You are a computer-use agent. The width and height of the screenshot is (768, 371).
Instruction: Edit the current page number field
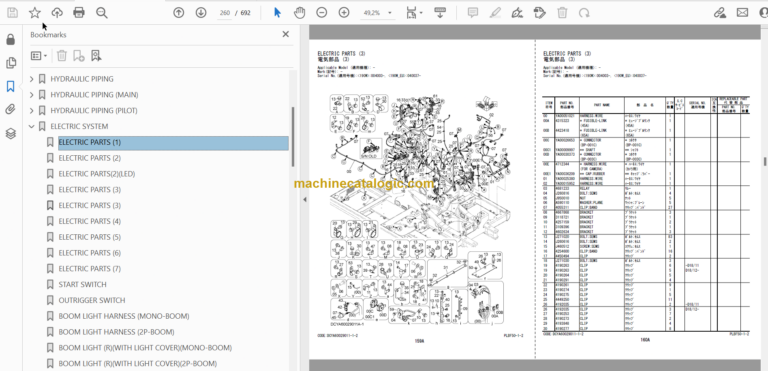click(224, 13)
